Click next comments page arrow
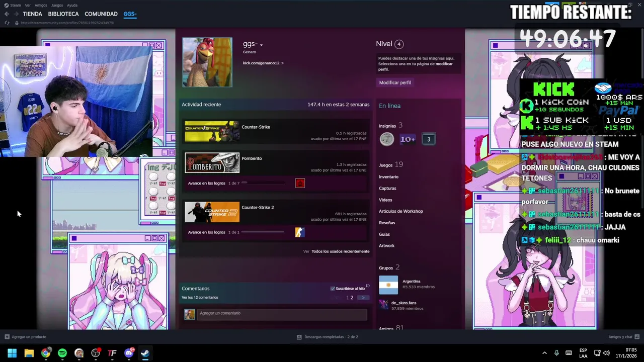Screen dimensions: 644x362 (363, 298)
